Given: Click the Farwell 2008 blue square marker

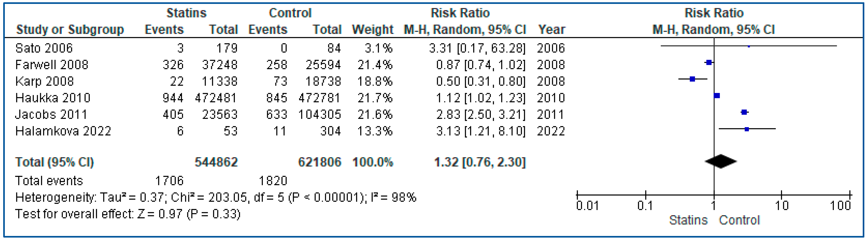Looking at the screenshot, I should pyautogui.click(x=709, y=63).
